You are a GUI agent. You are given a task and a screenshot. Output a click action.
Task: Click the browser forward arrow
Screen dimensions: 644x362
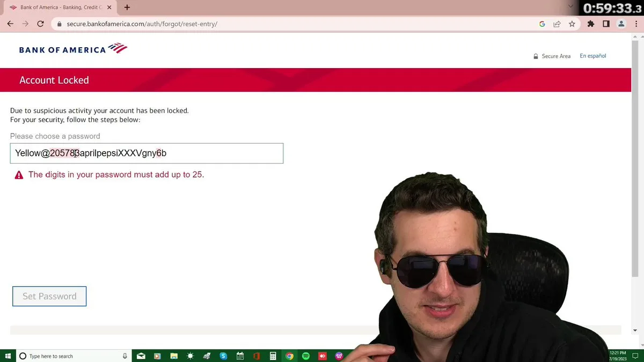25,24
